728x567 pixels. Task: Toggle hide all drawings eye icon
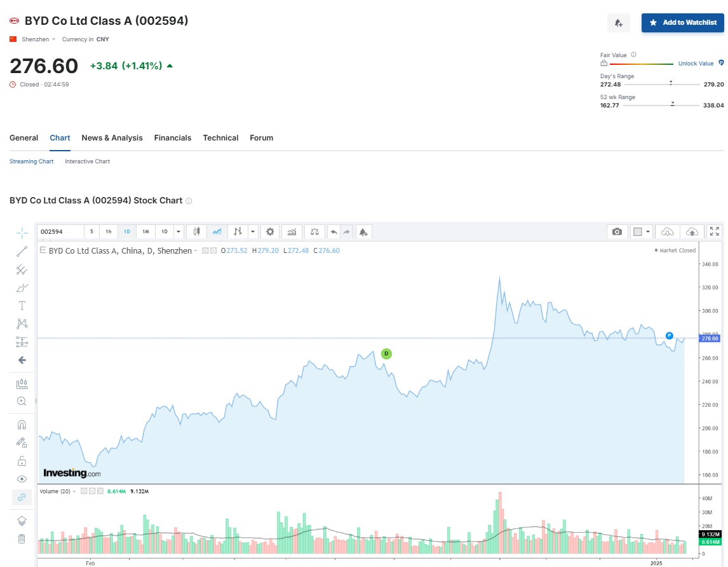22,479
